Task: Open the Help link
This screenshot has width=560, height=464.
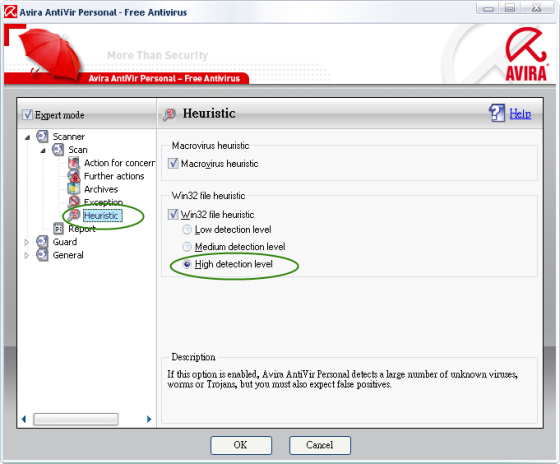Action: pos(520,114)
